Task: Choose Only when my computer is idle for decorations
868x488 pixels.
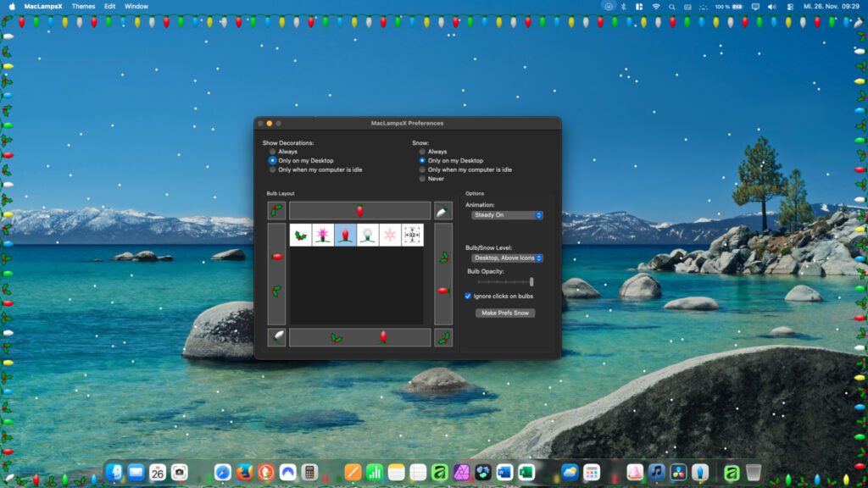Action: click(x=271, y=169)
